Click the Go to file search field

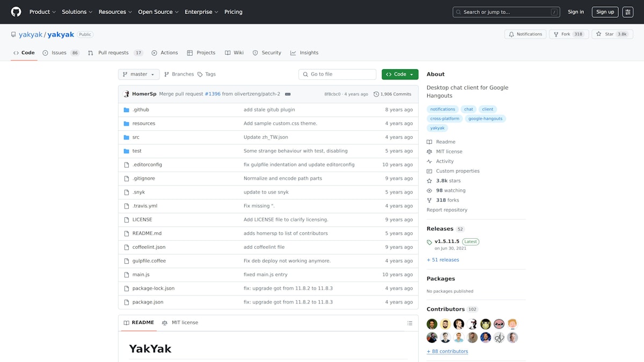337,74
